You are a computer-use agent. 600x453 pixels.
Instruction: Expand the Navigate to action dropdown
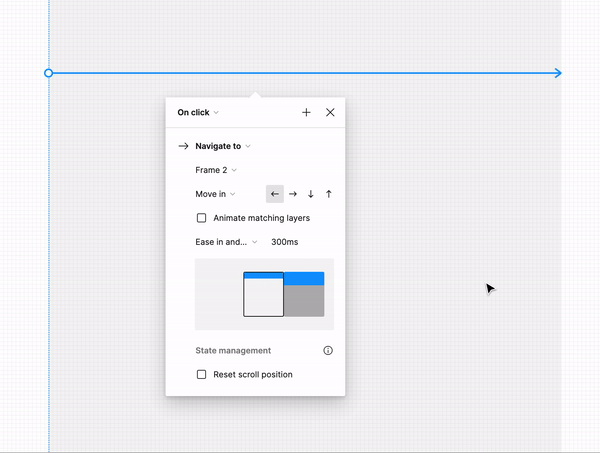223,146
